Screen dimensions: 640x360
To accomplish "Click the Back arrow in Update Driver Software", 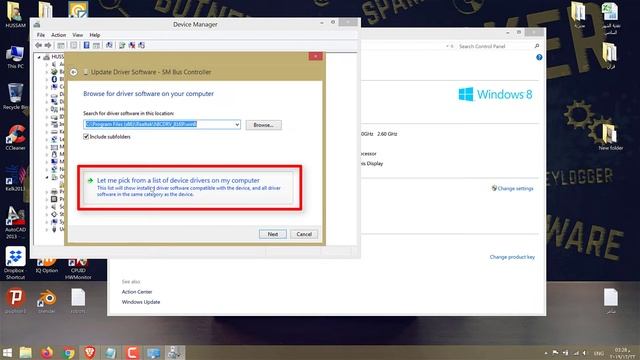I will coord(73,72).
